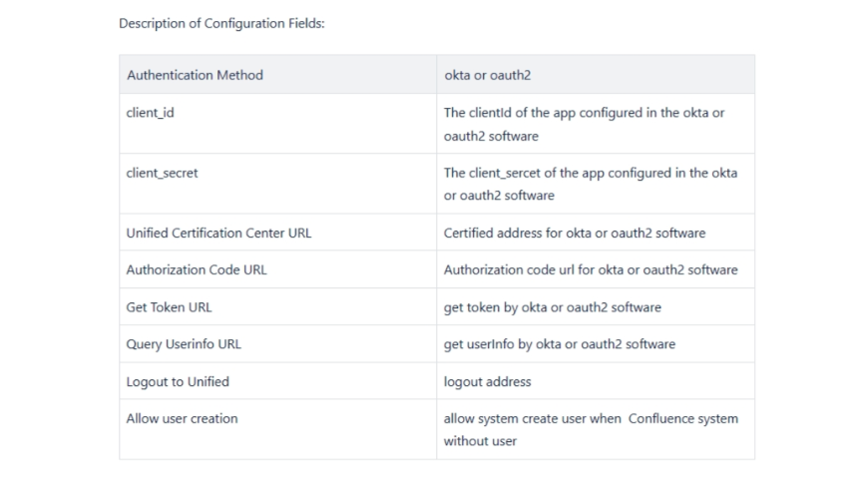Select the 'Allow user creation' cell
The width and height of the screenshot is (868, 493).
click(182, 418)
